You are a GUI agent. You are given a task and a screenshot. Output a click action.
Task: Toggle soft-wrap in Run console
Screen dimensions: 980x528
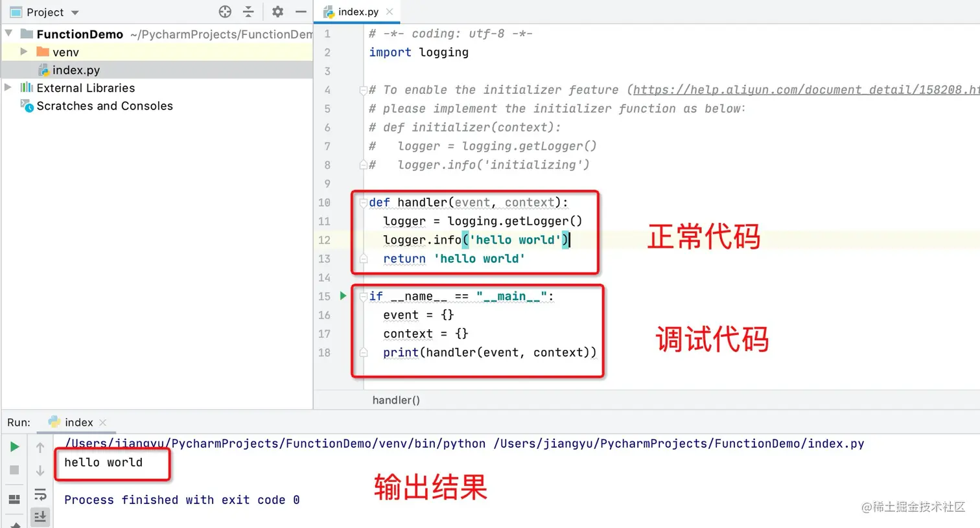pyautogui.click(x=40, y=495)
